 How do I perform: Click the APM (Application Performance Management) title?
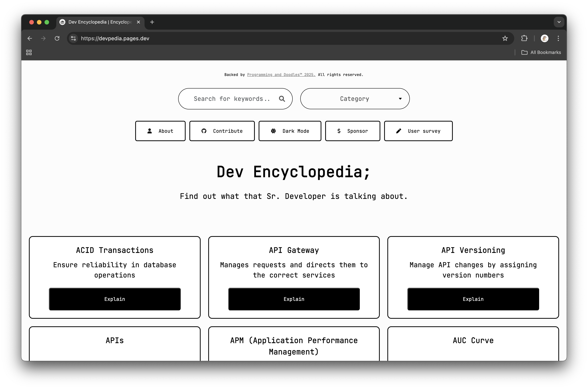pyautogui.click(x=294, y=346)
